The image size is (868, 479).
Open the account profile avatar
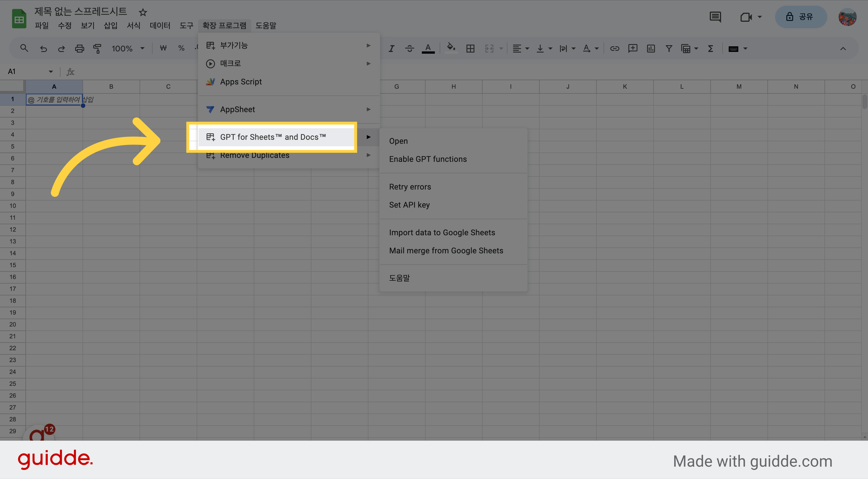click(x=847, y=17)
